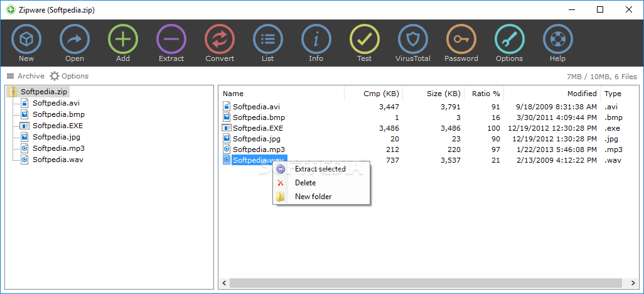Click the Softpedia.EXE file icon in list
Viewport: 644px width, 294px height.
coord(227,128)
